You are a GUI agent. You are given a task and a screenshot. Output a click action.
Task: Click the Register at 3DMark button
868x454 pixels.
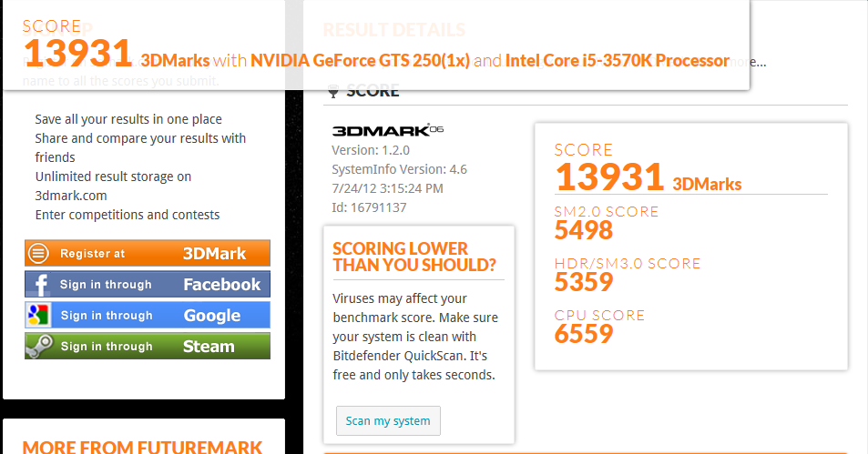(148, 253)
